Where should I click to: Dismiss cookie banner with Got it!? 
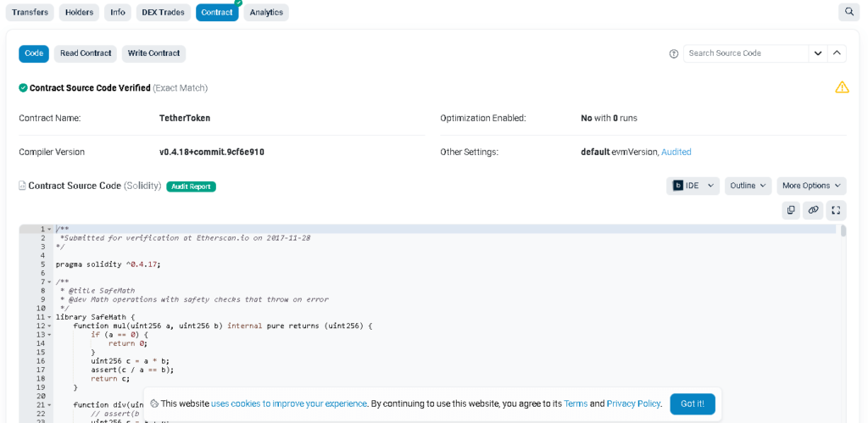click(693, 404)
